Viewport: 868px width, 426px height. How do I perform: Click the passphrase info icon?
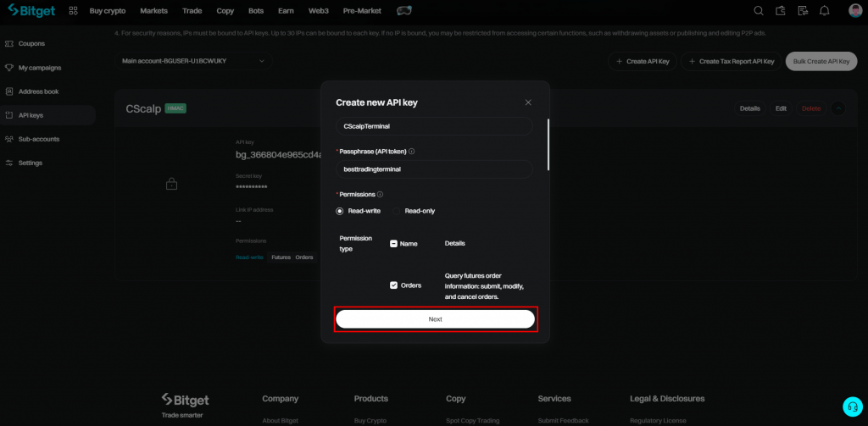[x=412, y=152]
